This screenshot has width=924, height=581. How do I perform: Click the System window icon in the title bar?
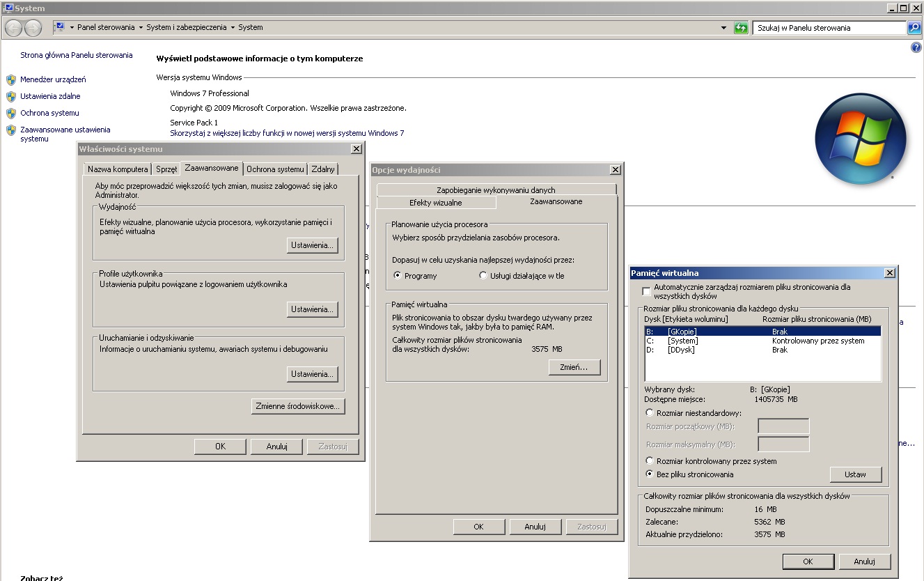click(x=8, y=8)
